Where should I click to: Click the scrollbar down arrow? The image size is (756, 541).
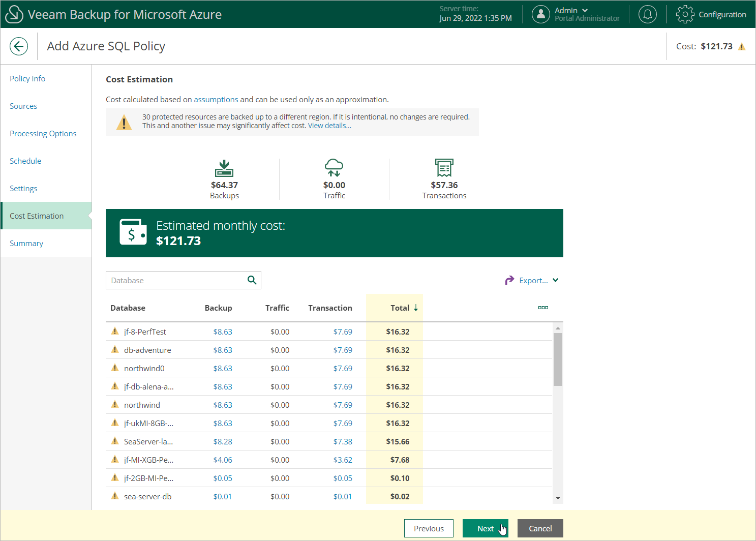coord(558,498)
